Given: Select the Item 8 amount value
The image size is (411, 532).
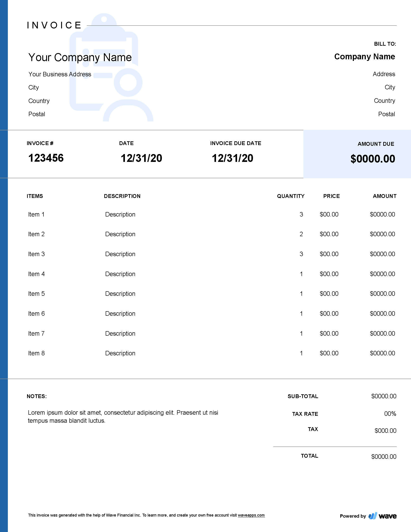Looking at the screenshot, I should pos(382,353).
